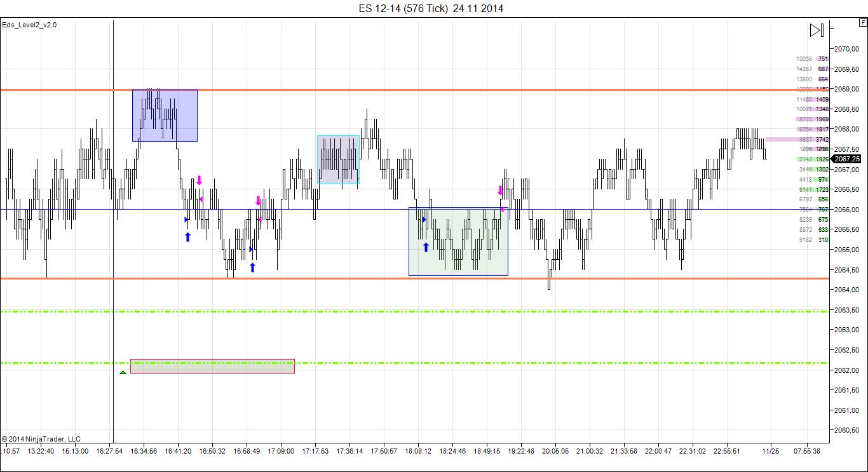Click the Level 2 bid size 1926

[x=822, y=159]
